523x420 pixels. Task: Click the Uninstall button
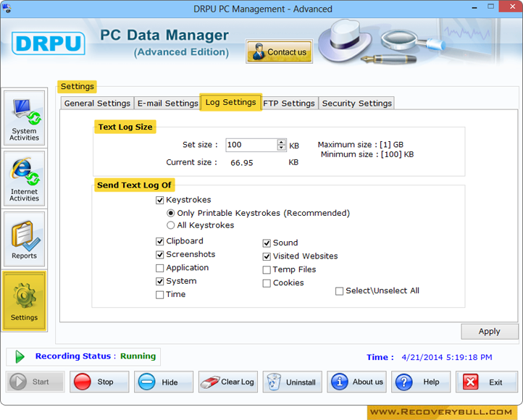pos(292,382)
